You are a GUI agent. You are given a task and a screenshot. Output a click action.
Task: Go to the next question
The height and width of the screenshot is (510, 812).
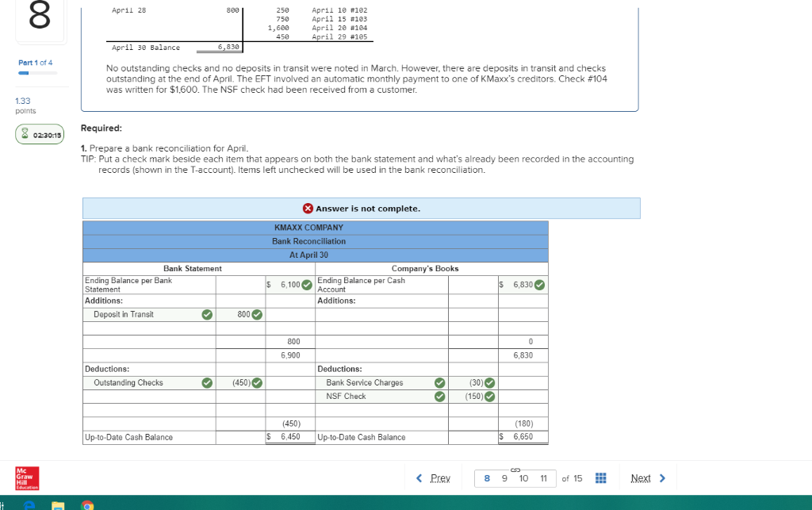(x=641, y=478)
